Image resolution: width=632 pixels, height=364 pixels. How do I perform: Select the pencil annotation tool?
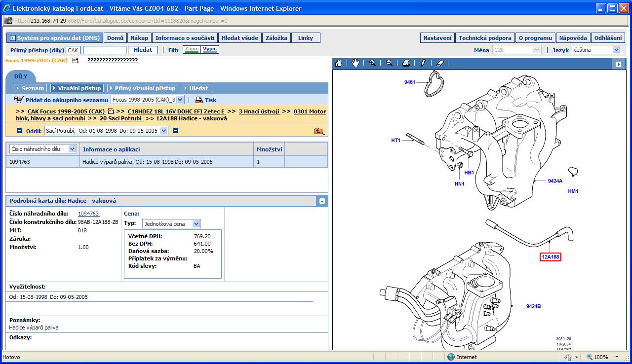[423, 64]
